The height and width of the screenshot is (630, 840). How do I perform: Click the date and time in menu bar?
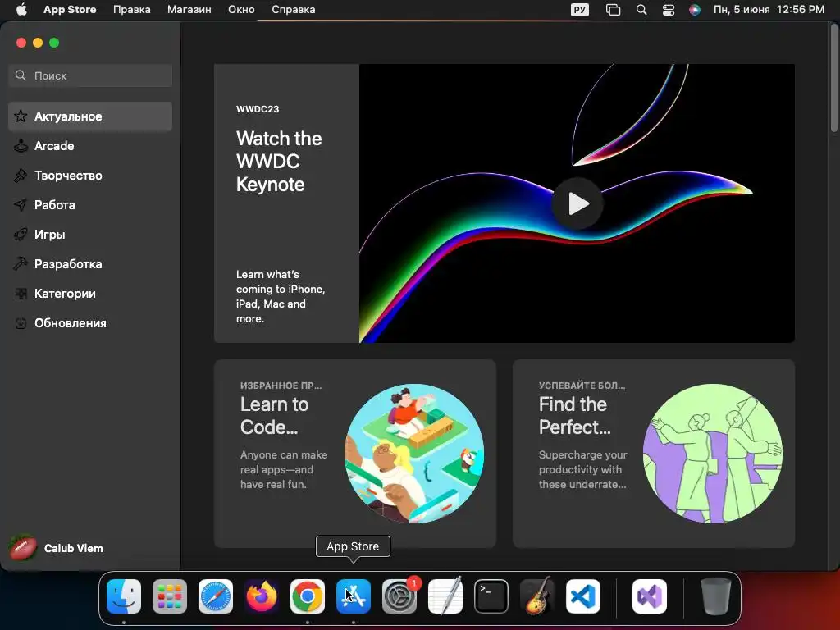[769, 9]
